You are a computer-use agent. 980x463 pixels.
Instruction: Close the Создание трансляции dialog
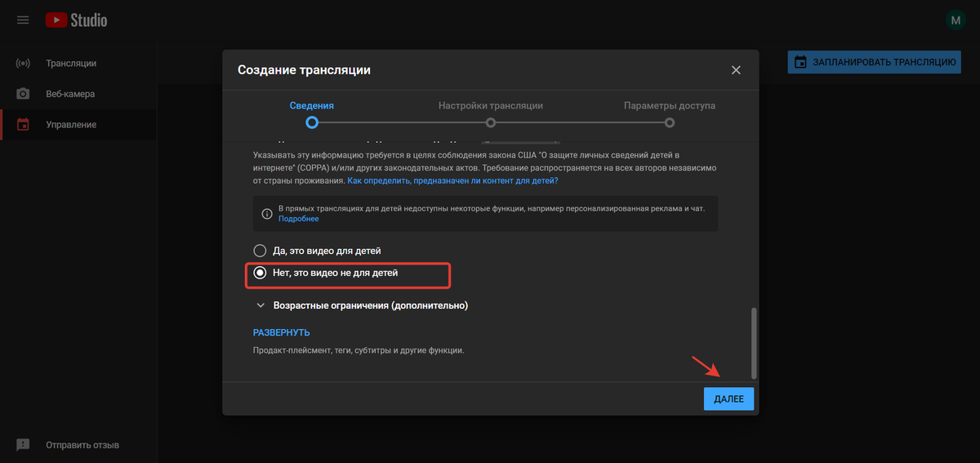[736, 70]
